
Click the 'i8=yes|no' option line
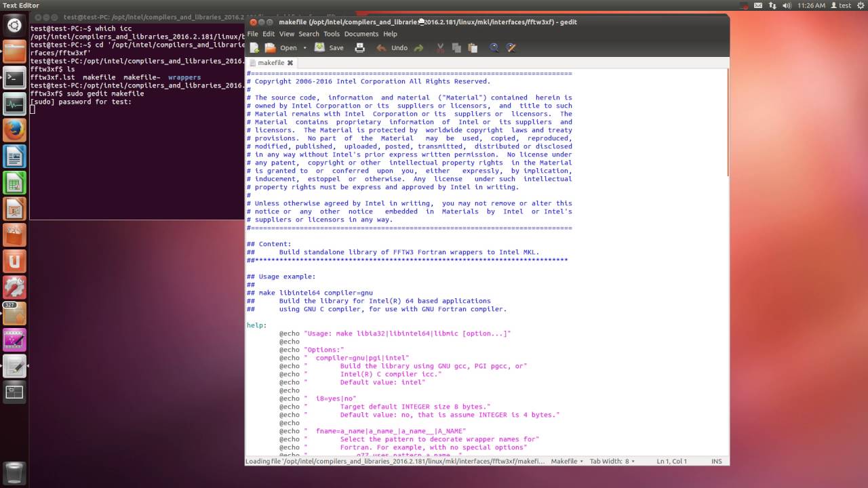318,399
